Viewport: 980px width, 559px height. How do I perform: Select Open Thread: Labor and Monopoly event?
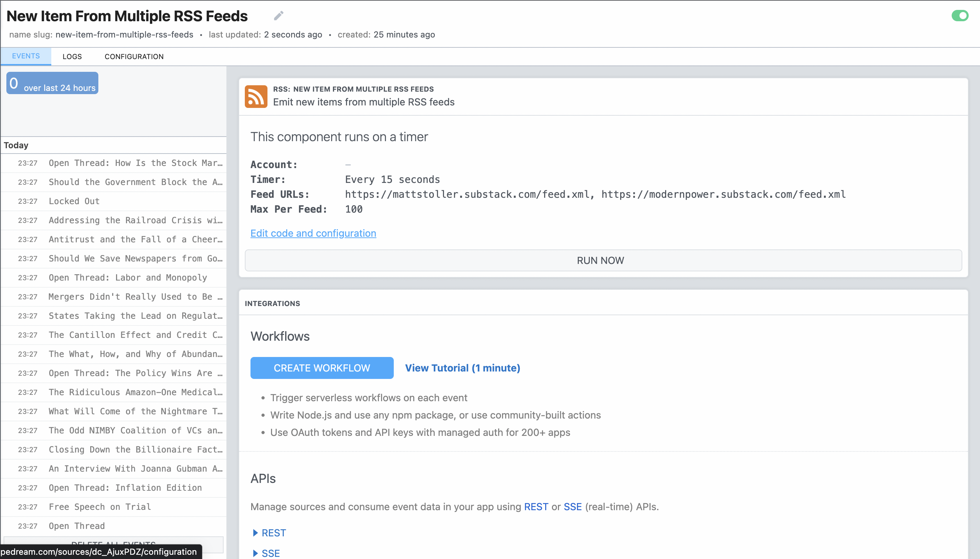(x=127, y=277)
